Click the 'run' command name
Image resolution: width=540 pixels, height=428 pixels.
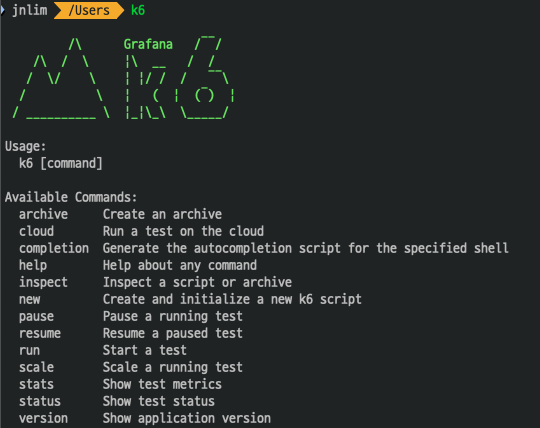pyautogui.click(x=30, y=351)
